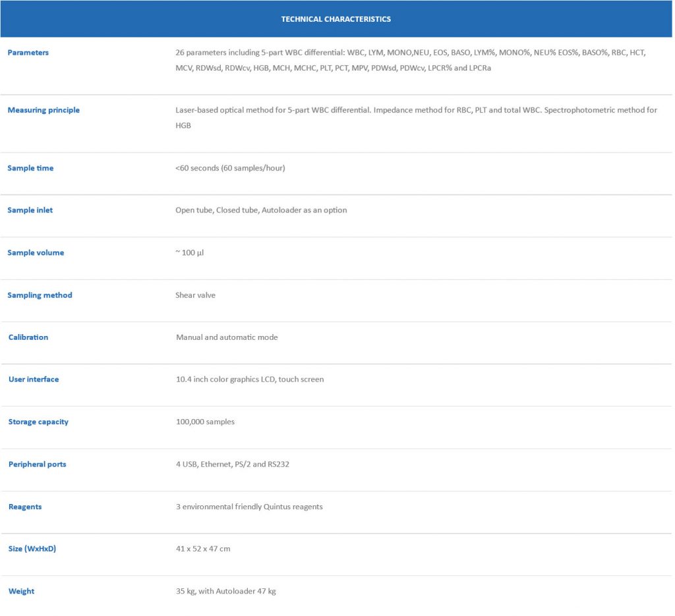Click 'environmental friendly Quintus reagents' value
The width and height of the screenshot is (675, 616).
[x=249, y=507]
